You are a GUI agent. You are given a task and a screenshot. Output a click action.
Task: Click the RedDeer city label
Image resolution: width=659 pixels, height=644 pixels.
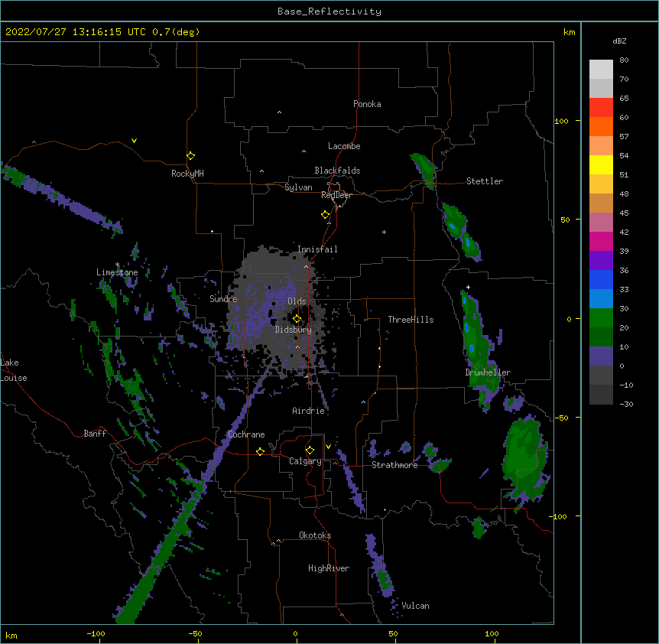pos(336,195)
